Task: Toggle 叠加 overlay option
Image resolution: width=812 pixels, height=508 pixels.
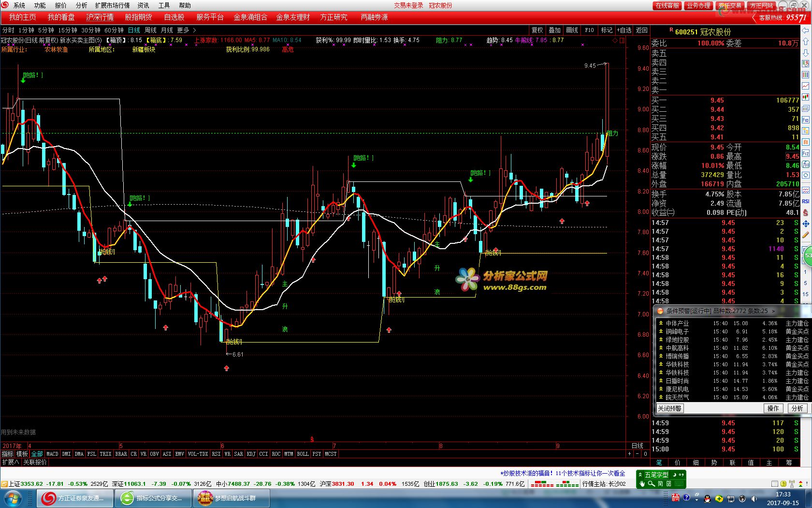Action: [555, 30]
